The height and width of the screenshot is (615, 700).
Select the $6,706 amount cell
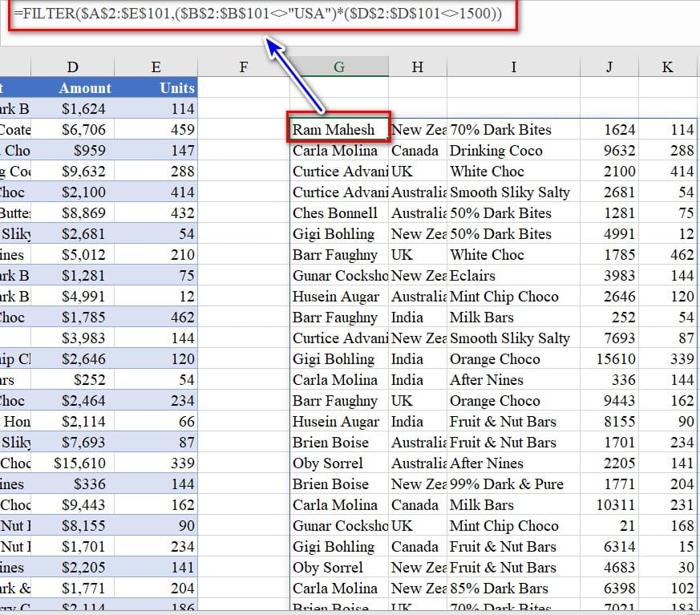coord(84,130)
